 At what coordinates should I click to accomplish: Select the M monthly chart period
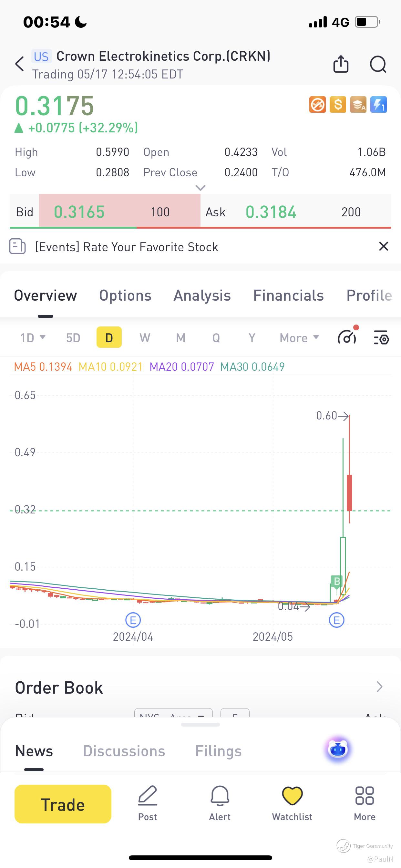pos(180,337)
